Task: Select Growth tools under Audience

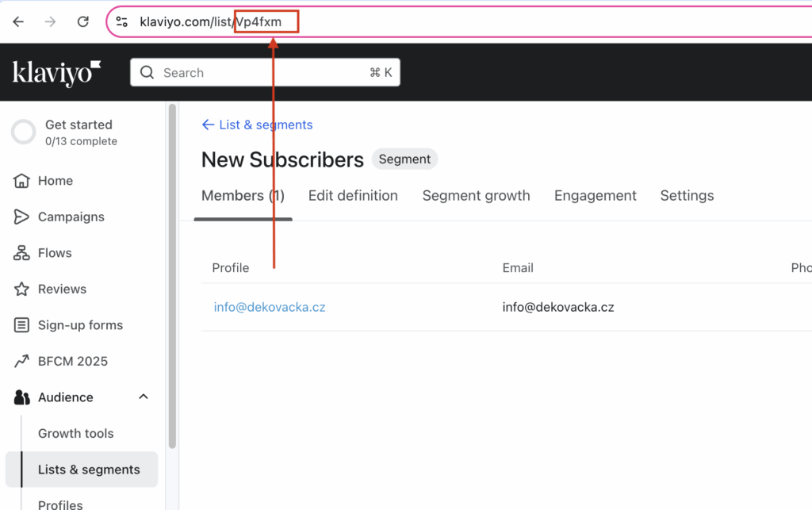Action: [75, 433]
